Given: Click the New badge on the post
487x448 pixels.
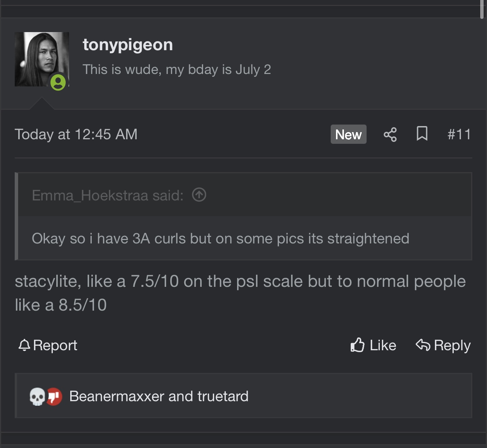Looking at the screenshot, I should (x=348, y=134).
